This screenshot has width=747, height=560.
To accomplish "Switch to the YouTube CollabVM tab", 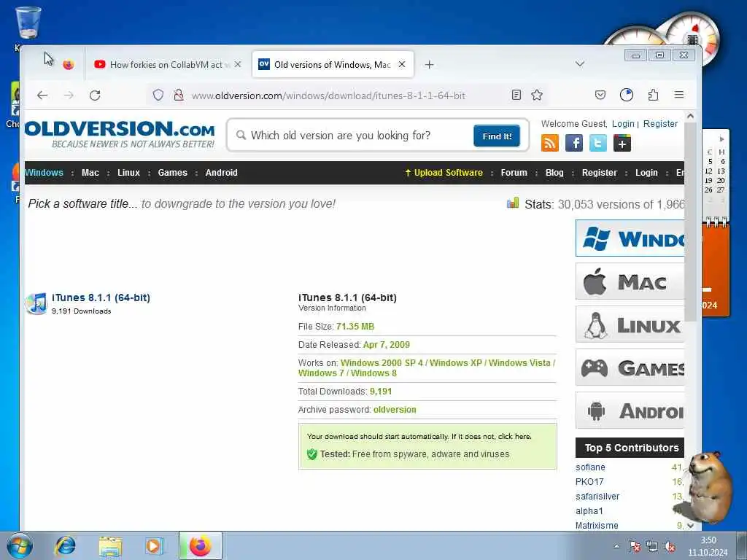I will (167, 64).
